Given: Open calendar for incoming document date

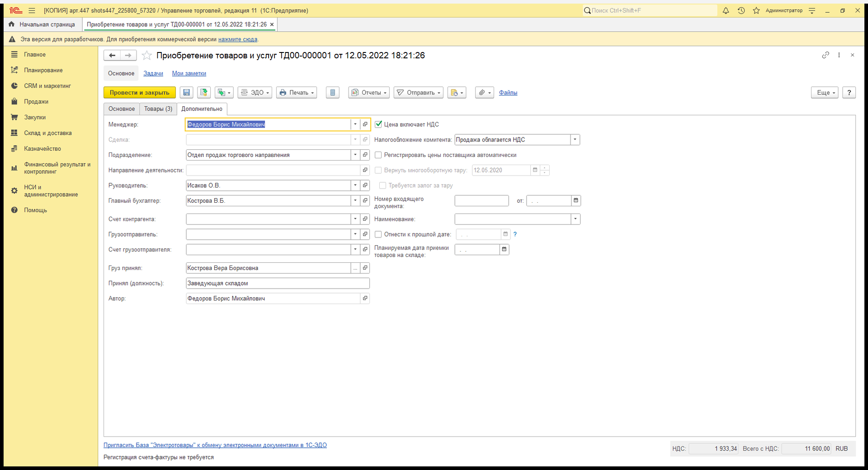Looking at the screenshot, I should pyautogui.click(x=576, y=200).
